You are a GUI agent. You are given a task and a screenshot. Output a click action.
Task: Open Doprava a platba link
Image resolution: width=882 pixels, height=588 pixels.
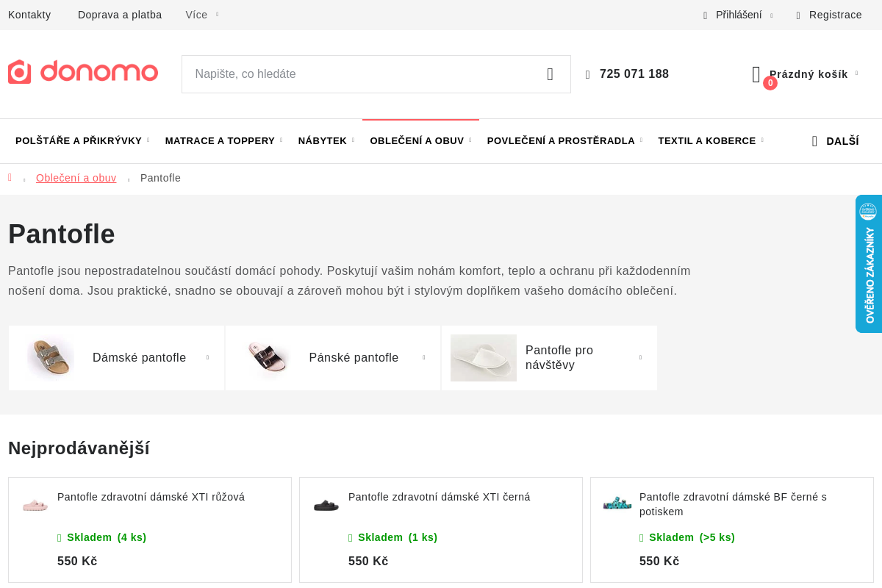120,15
